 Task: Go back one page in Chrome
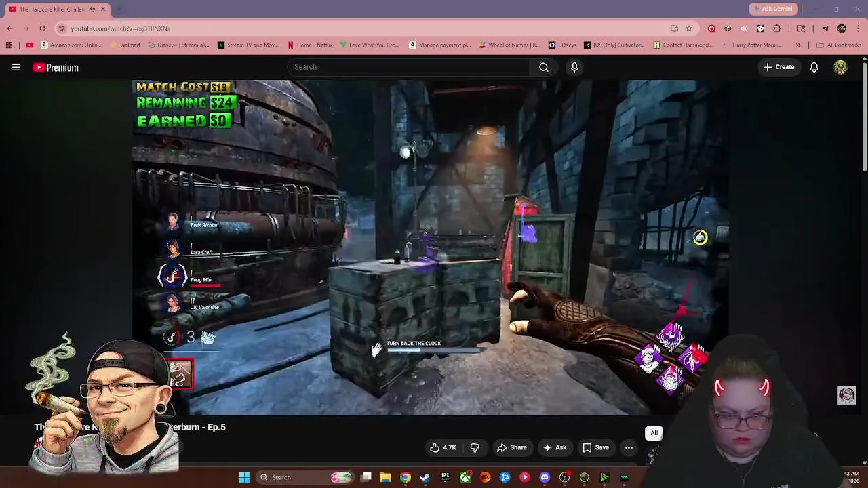(10, 28)
